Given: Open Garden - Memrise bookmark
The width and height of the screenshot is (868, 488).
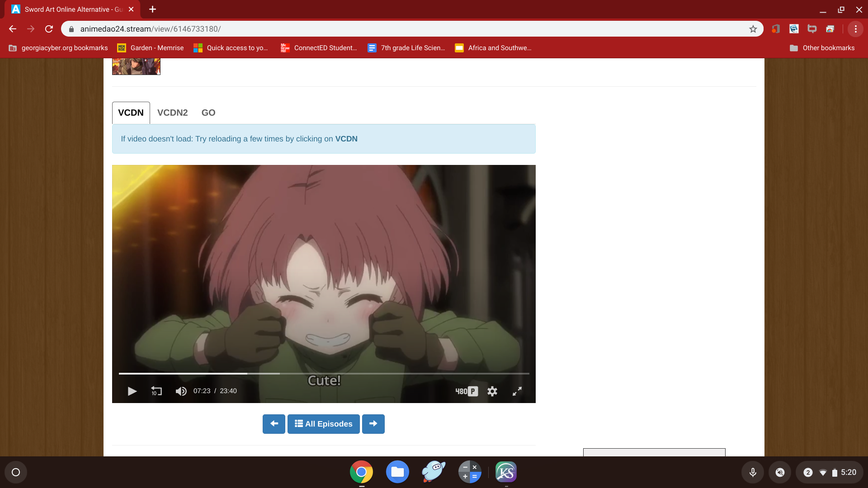Looking at the screenshot, I should [151, 48].
